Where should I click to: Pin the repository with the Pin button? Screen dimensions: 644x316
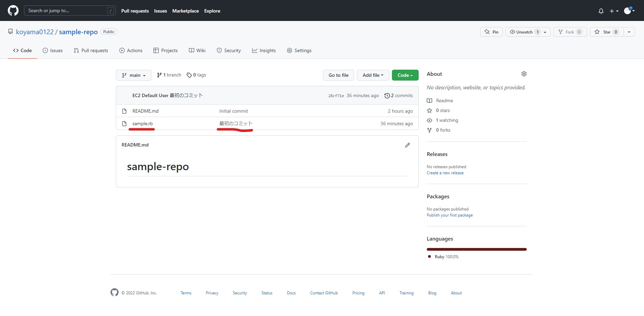tap(491, 32)
